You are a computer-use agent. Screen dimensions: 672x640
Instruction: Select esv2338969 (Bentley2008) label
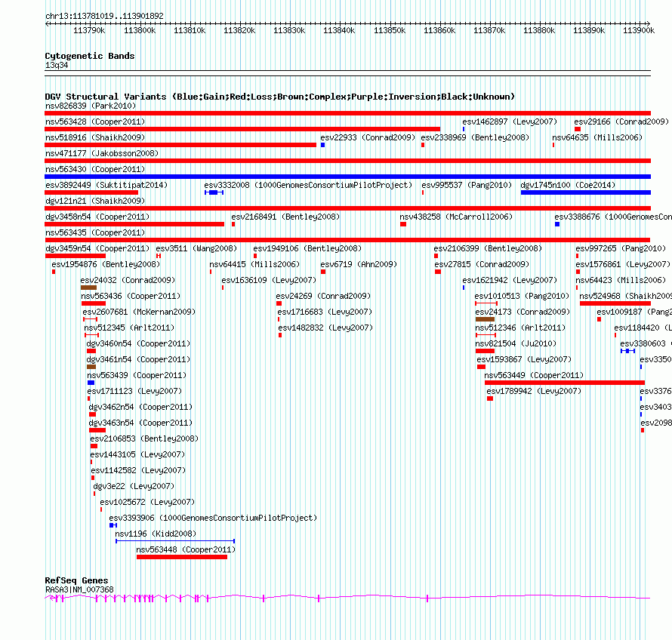pyautogui.click(x=475, y=137)
